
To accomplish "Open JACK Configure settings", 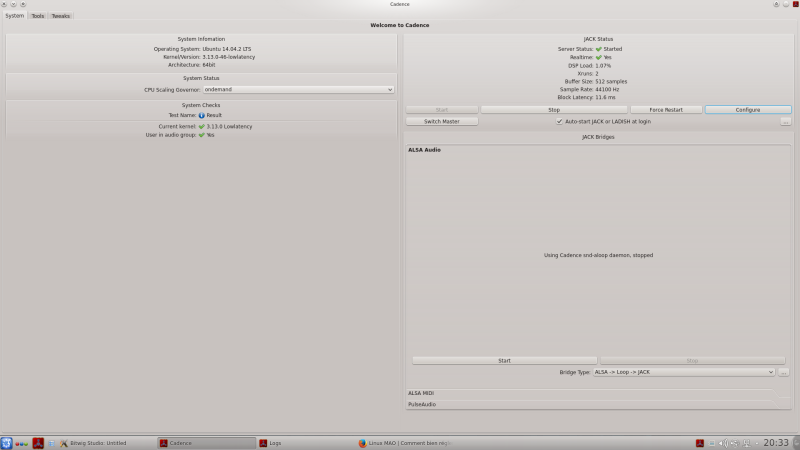I will point(748,110).
